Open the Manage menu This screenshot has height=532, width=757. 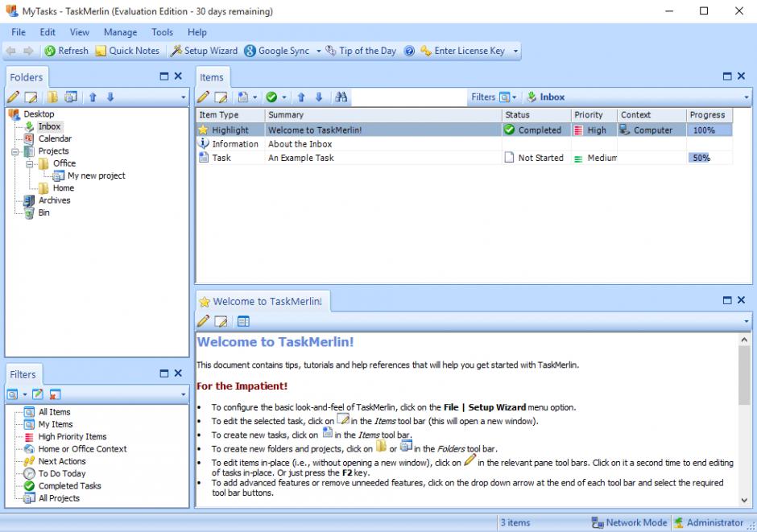click(120, 32)
